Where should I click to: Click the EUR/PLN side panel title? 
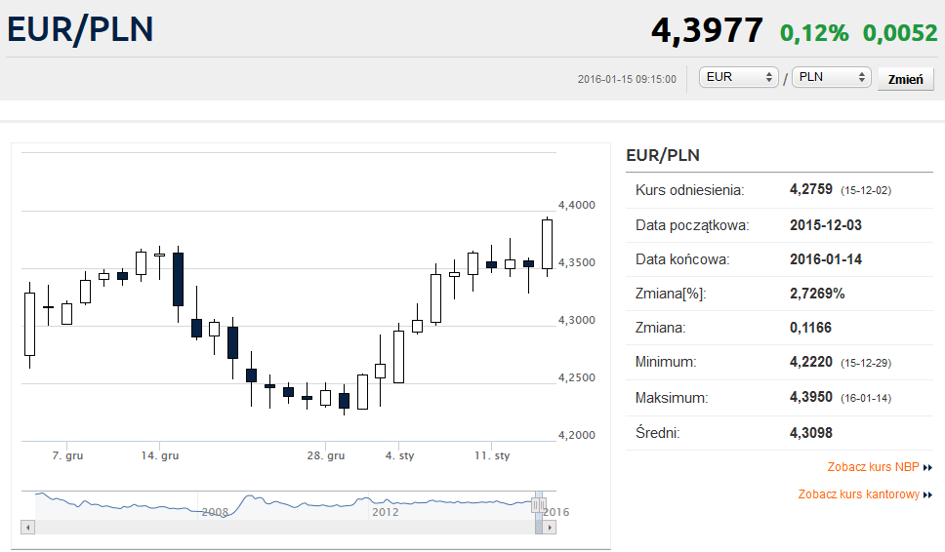(x=663, y=155)
